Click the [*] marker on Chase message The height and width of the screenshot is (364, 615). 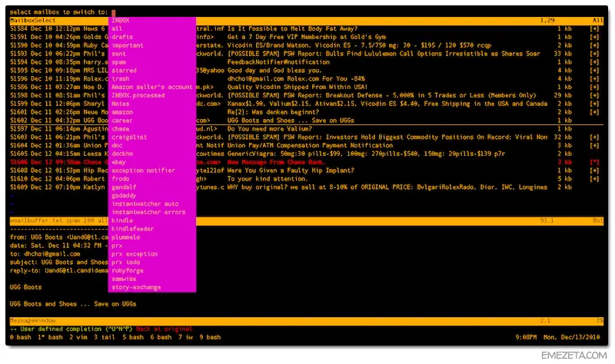594,162
